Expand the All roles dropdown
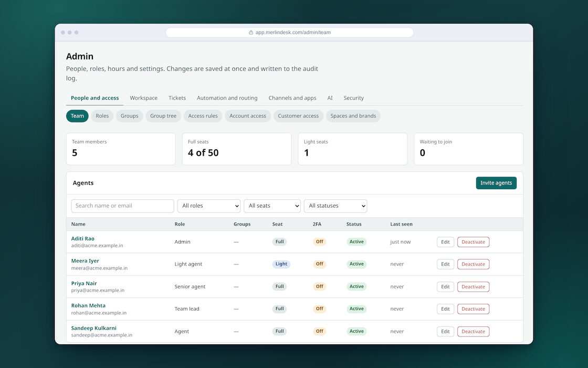Screen dimensions: 588x368 click(209, 206)
